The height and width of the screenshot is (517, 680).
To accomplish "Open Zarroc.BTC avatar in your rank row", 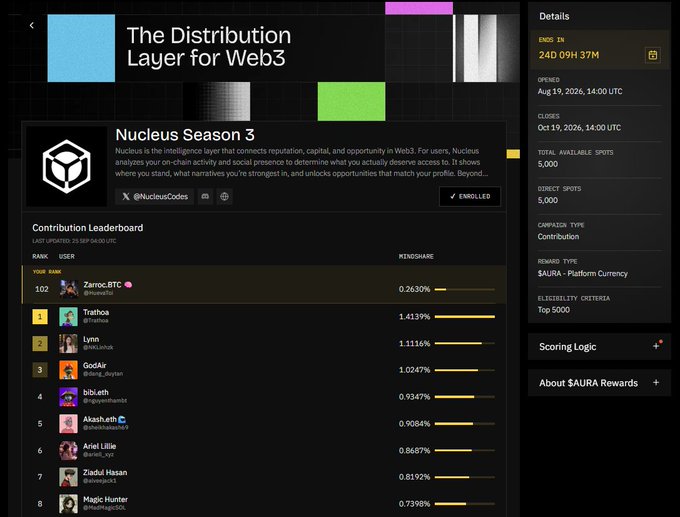I will (69, 289).
